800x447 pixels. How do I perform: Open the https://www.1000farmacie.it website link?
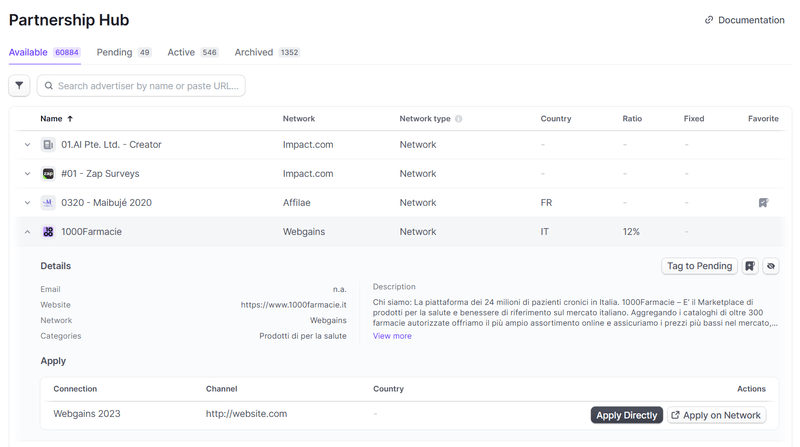click(x=293, y=305)
